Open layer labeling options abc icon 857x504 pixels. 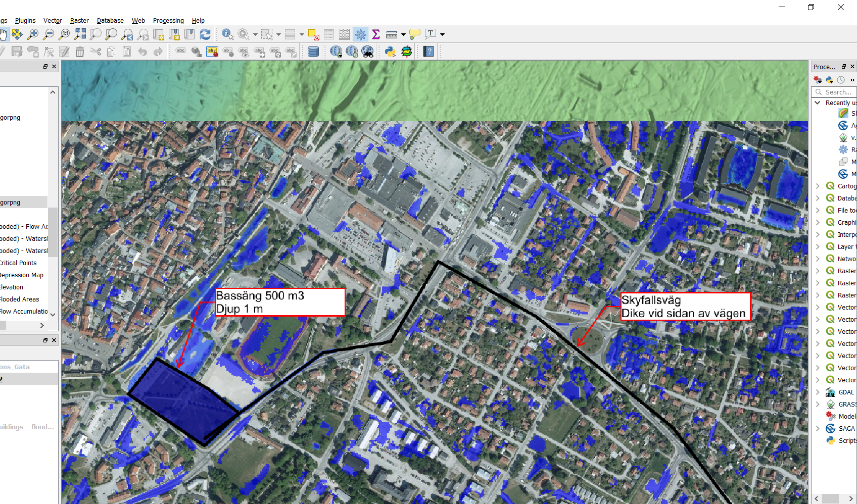pos(181,52)
